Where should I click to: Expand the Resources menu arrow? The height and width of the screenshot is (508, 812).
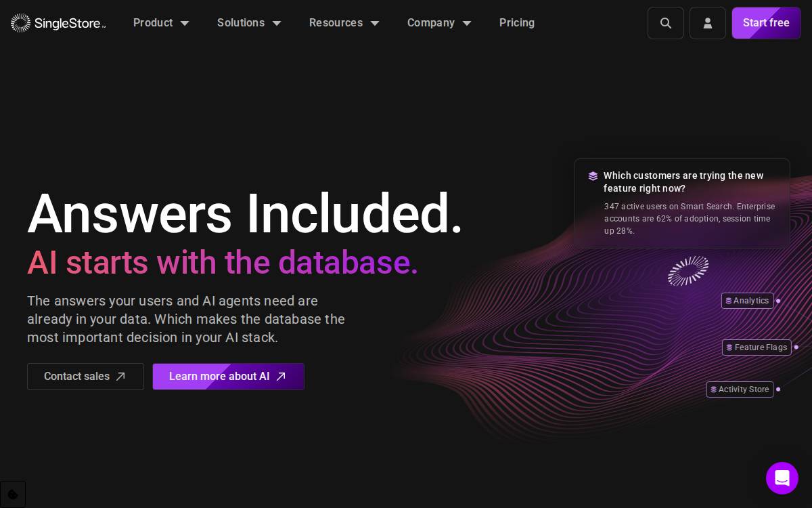pos(375,23)
